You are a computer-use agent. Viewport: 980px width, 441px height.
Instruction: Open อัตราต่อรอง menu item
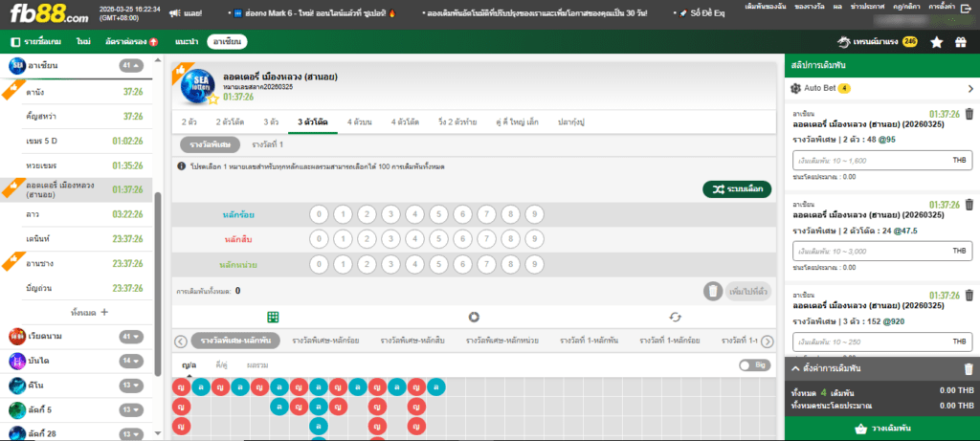point(131,42)
